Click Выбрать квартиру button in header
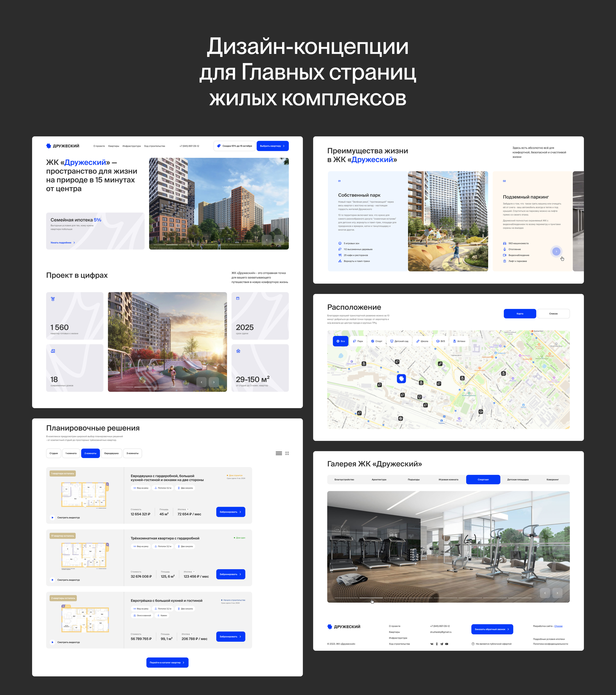 (x=272, y=146)
